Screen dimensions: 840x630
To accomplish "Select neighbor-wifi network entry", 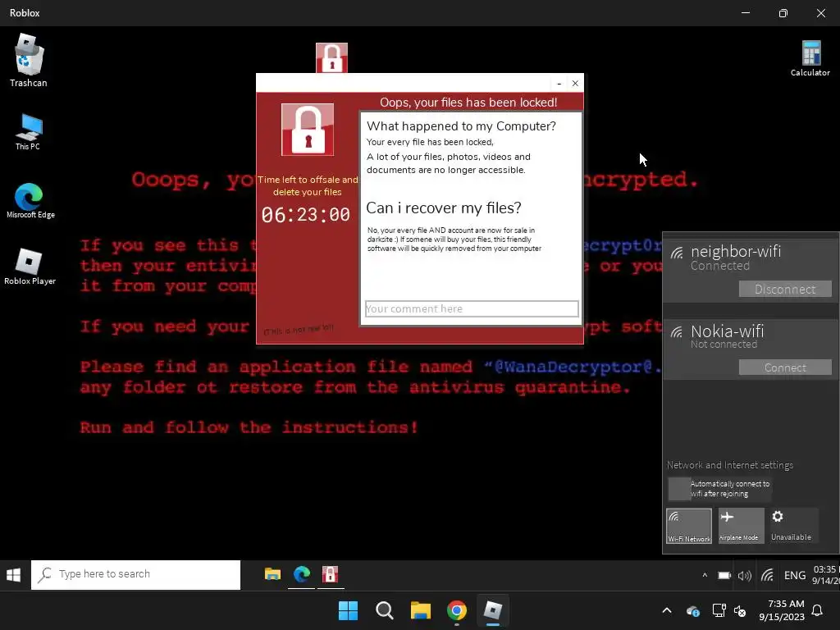I will coord(751,271).
